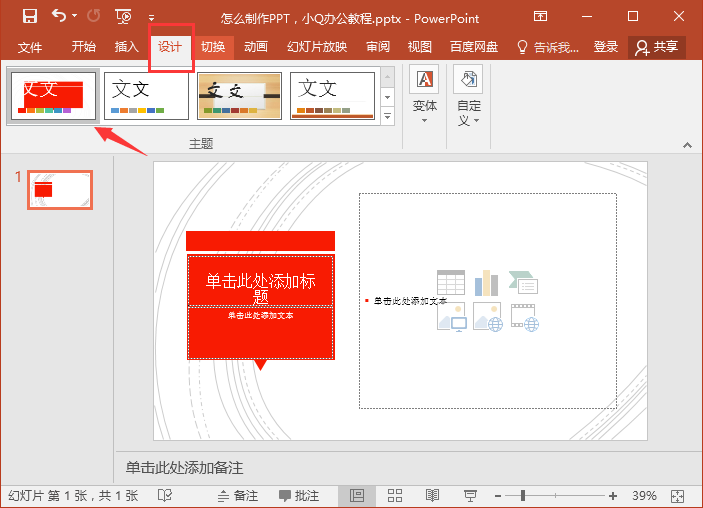Open the undo history dropdown arrow

tap(74, 16)
